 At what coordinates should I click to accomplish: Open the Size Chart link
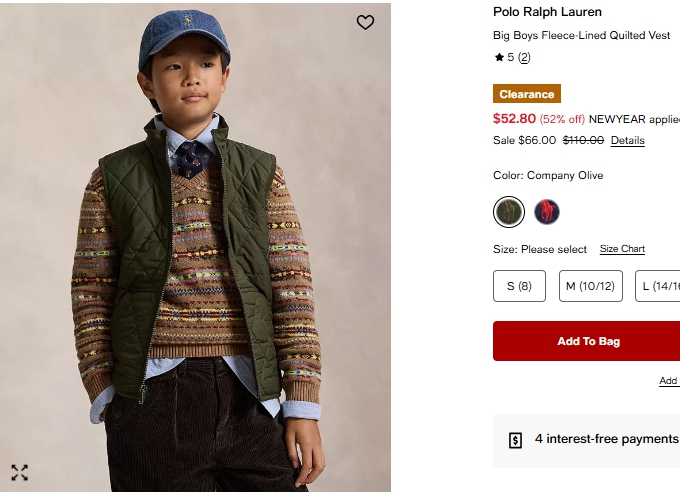(x=622, y=249)
